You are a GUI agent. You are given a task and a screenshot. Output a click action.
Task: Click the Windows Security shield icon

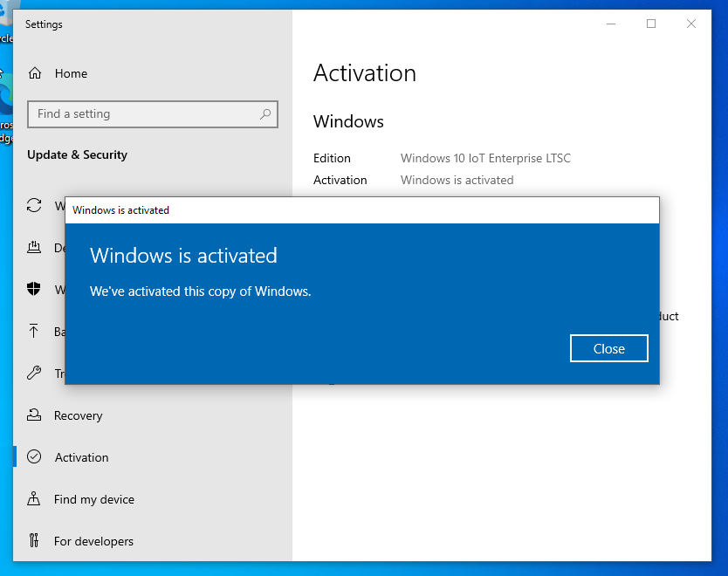pyautogui.click(x=34, y=290)
